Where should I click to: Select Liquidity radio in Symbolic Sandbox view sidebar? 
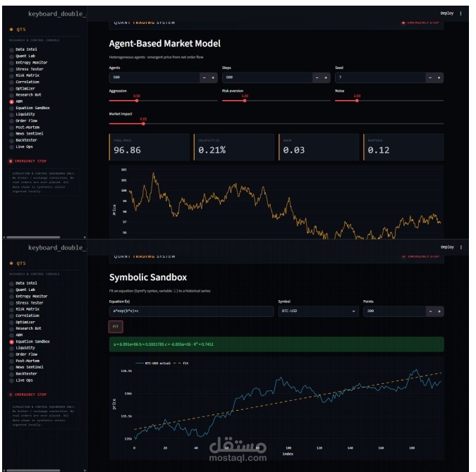tap(11, 348)
